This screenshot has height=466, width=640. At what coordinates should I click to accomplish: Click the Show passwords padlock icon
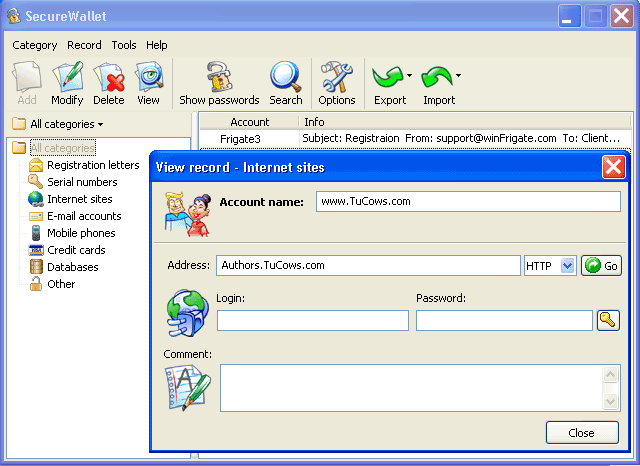coord(219,77)
